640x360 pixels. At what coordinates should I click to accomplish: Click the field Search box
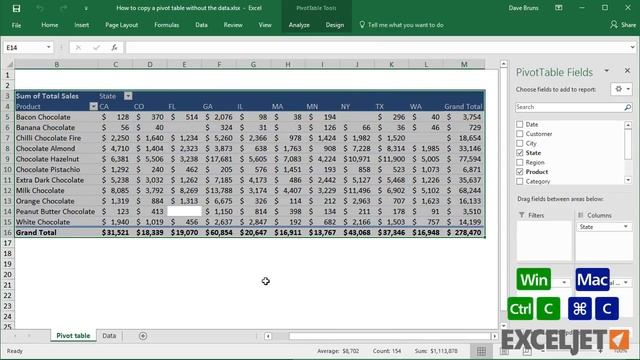point(569,107)
